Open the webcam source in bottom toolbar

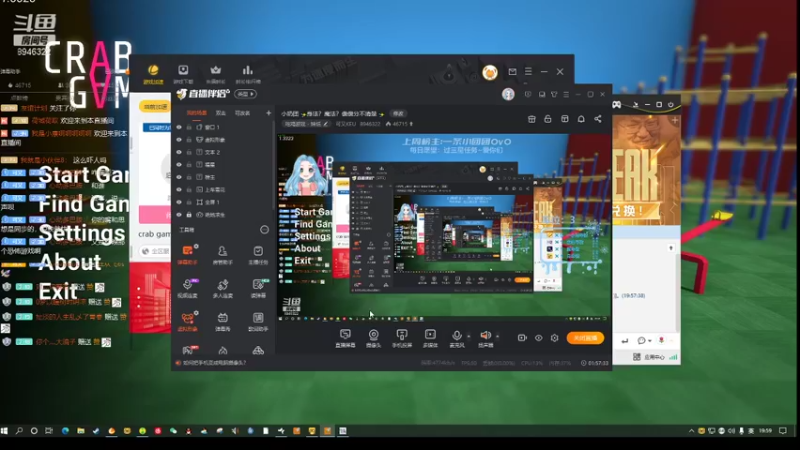coord(373,338)
